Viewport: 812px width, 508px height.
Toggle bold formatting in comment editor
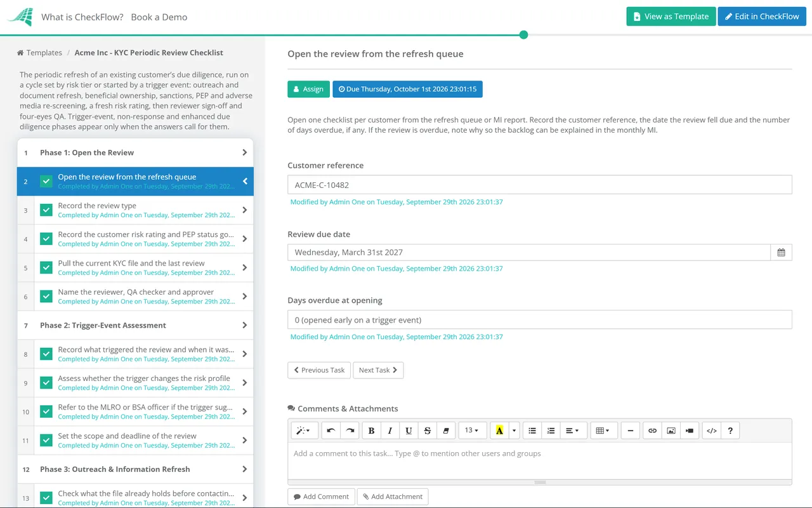371,431
